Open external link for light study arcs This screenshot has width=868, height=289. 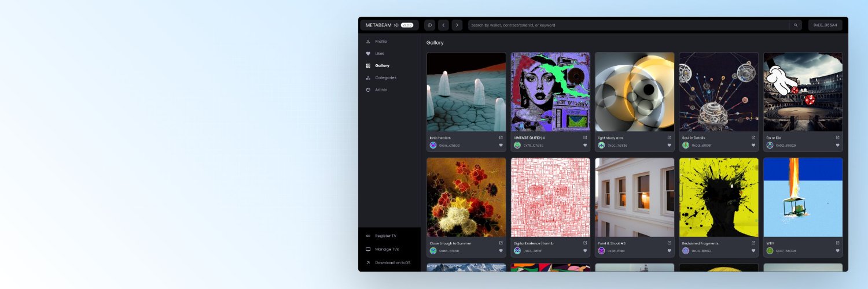click(x=670, y=138)
